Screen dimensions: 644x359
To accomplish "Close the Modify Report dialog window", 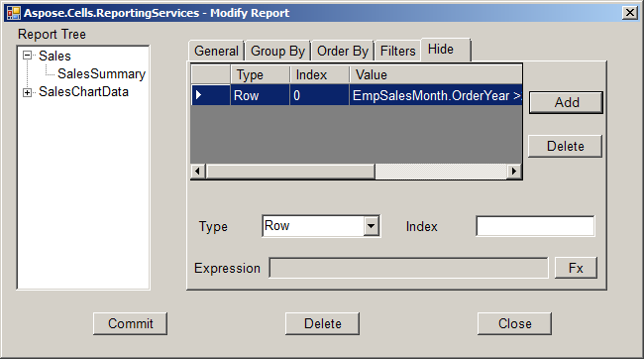I will tap(629, 13).
